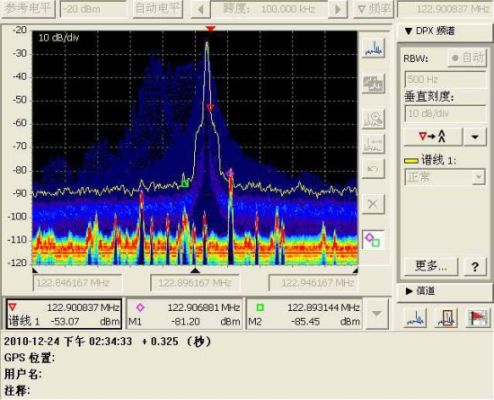Toggle the diamond and square markers icon
The width and height of the screenshot is (494, 400).
point(373,240)
